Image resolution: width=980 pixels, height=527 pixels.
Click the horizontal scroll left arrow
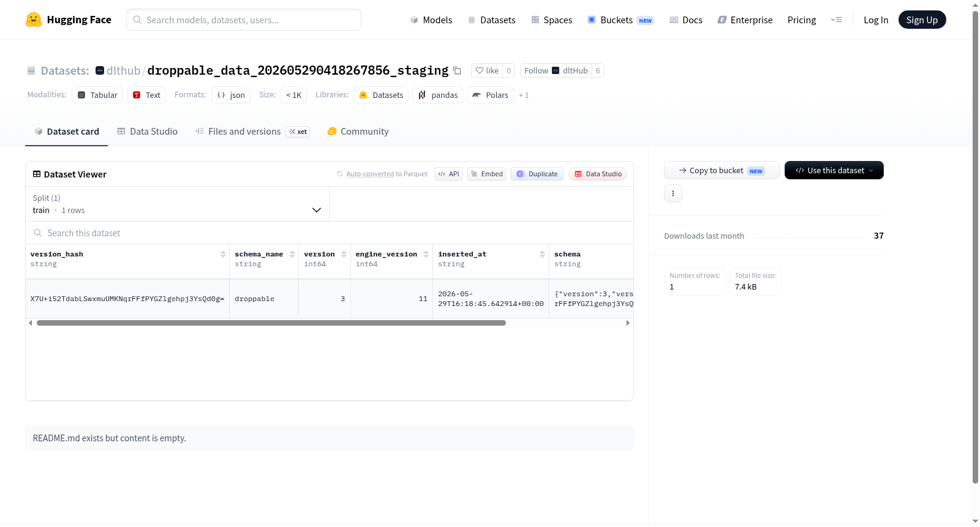(x=31, y=323)
